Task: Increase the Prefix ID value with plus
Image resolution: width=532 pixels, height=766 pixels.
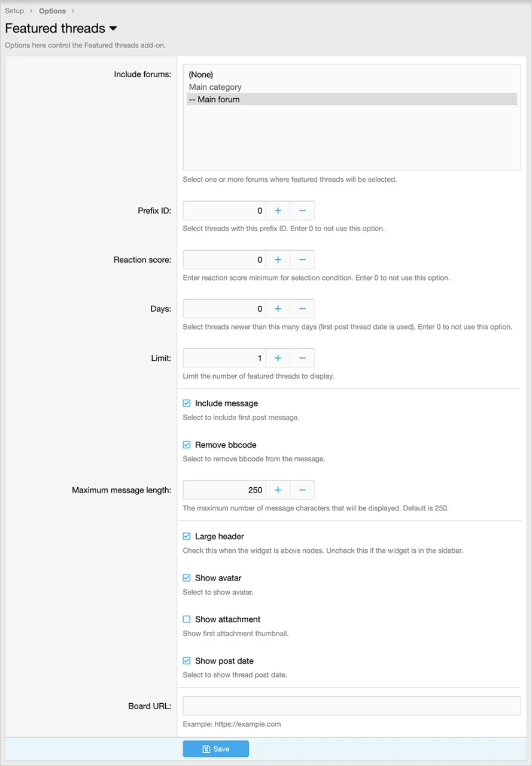Action: 278,211
